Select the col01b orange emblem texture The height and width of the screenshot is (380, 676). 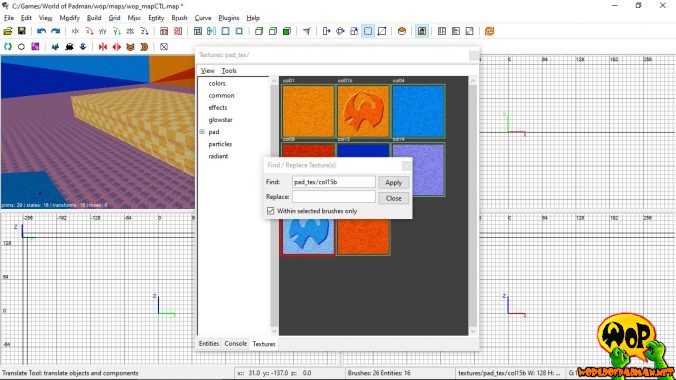click(363, 111)
